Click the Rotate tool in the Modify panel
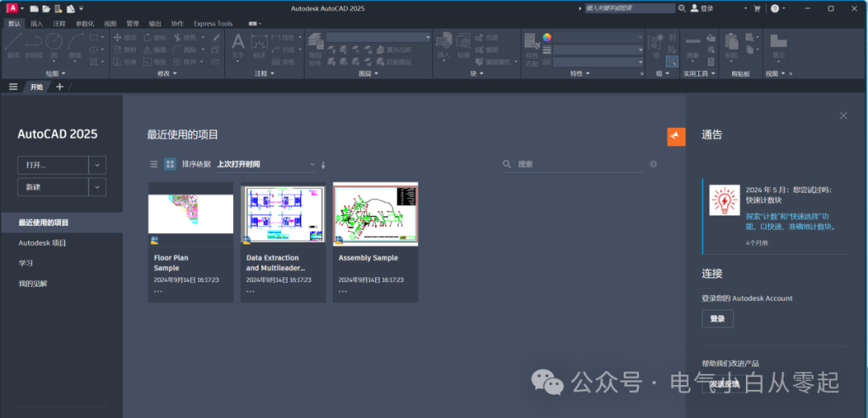Screen dimensions: 868x418 (154, 38)
